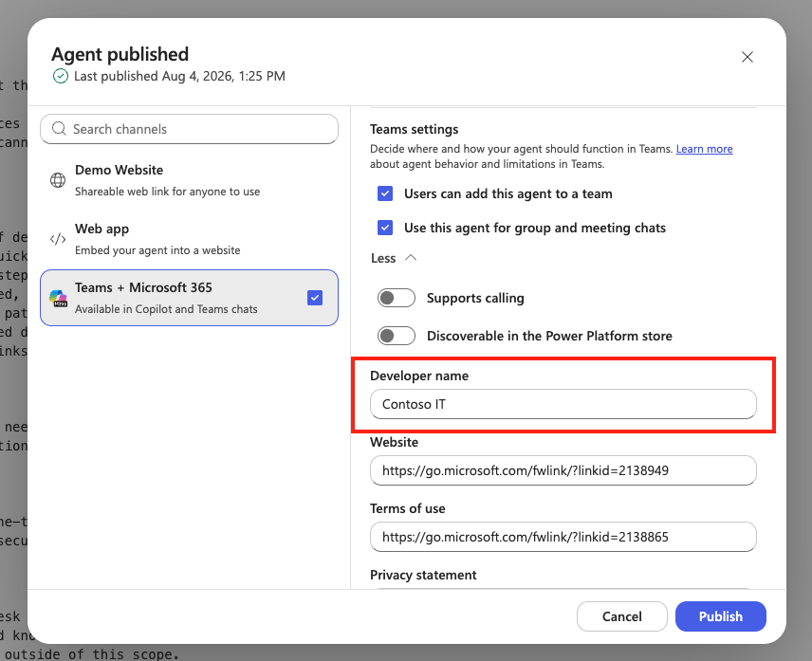Open the Learn more link
The image size is (812, 661).
pos(704,149)
